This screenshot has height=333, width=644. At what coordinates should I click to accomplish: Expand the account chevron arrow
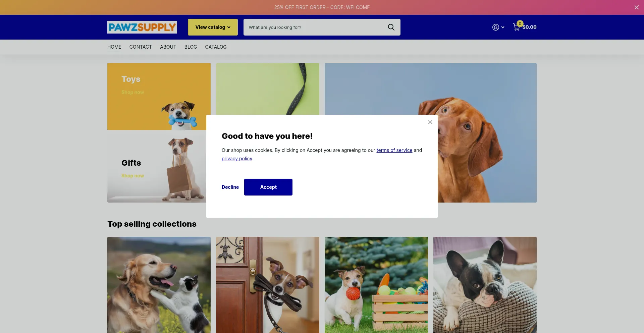click(x=503, y=27)
